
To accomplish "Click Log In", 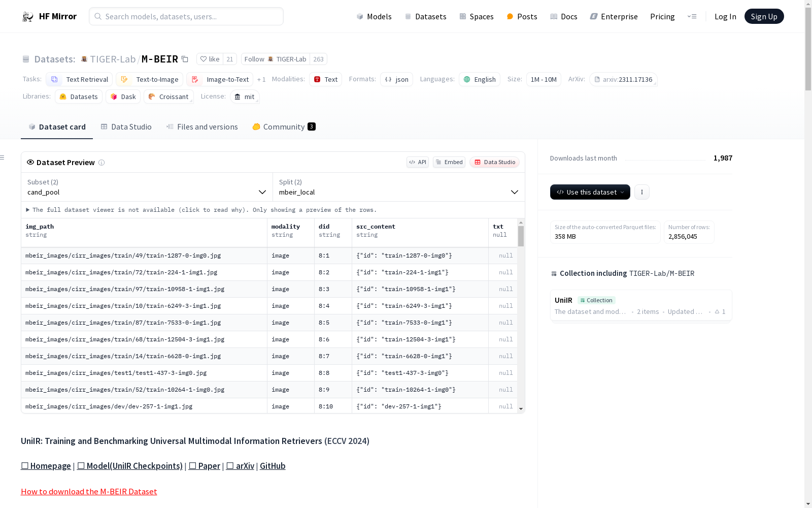I will [725, 16].
